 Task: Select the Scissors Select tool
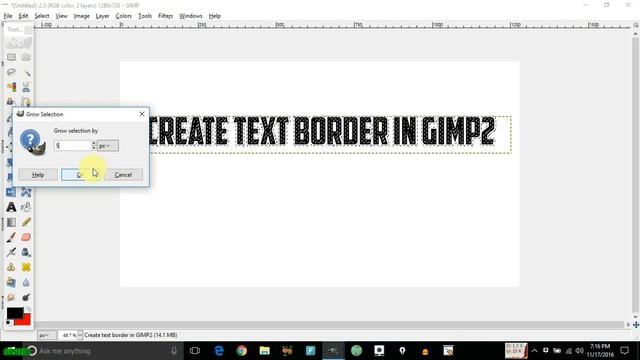point(26,87)
